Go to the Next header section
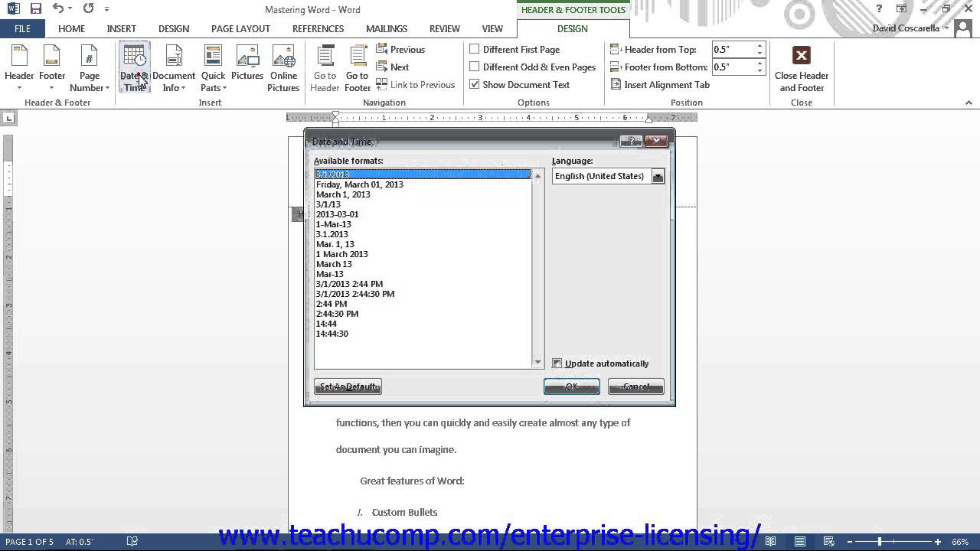The width and height of the screenshot is (980, 551). [x=393, y=67]
